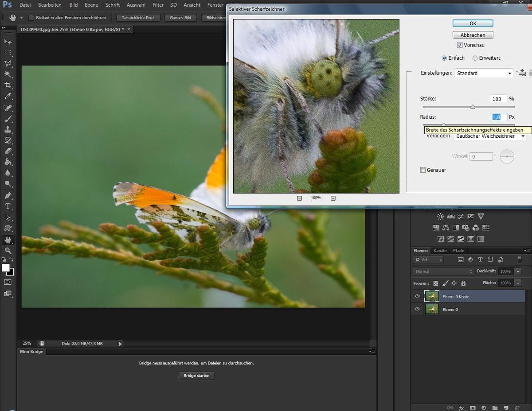
Task: Select the Pen tool
Action: [x=8, y=195]
